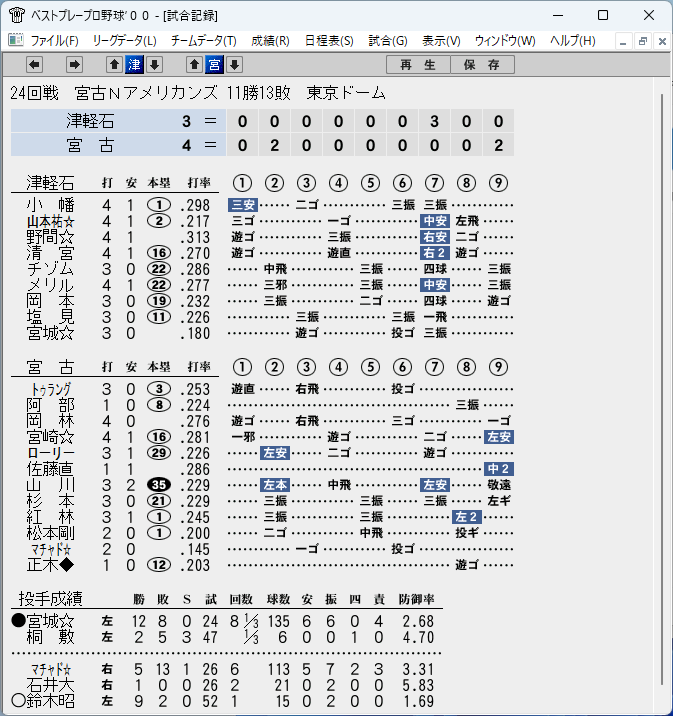Open the チームデータ(T) menu
This screenshot has width=673, height=716.
(204, 41)
